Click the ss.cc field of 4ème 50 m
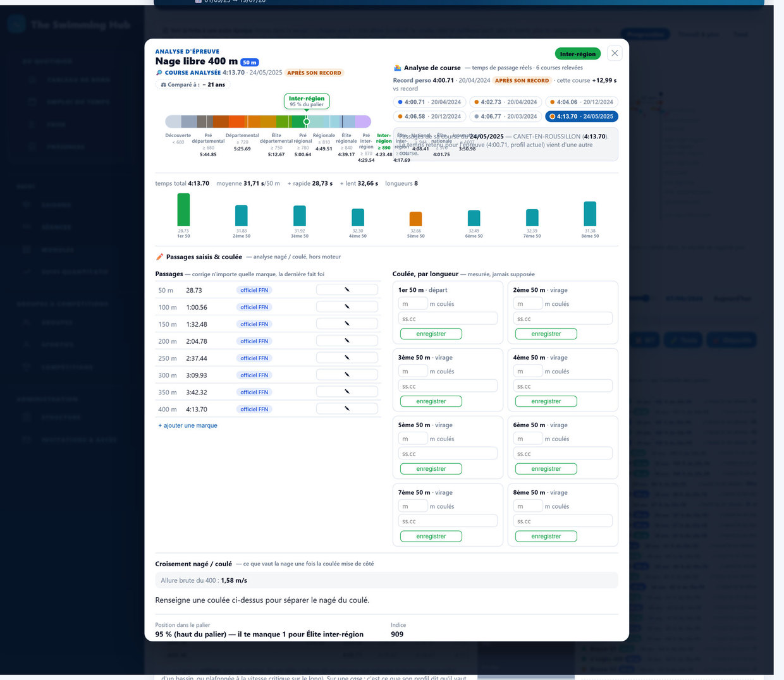The width and height of the screenshot is (784, 680). (x=563, y=386)
